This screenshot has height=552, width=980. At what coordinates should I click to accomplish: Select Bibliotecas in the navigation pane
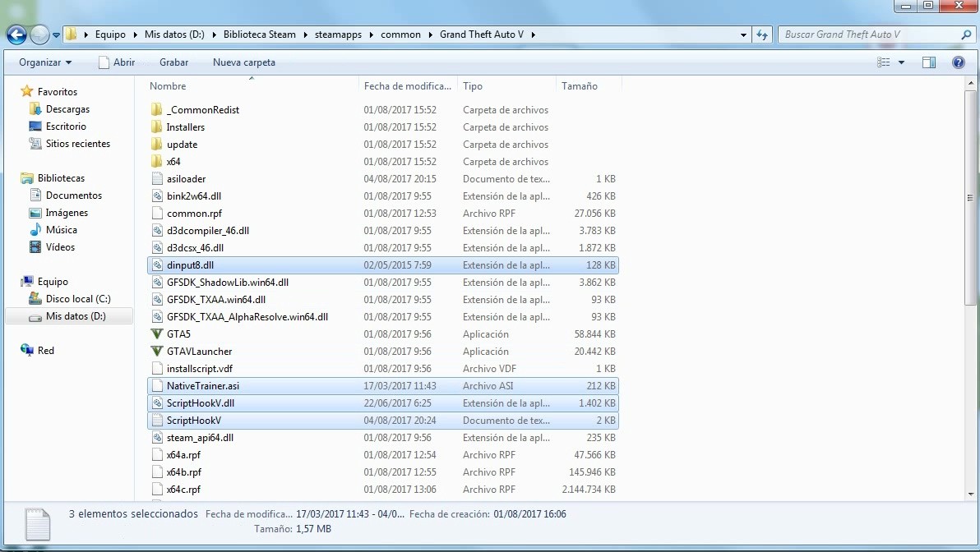61,178
